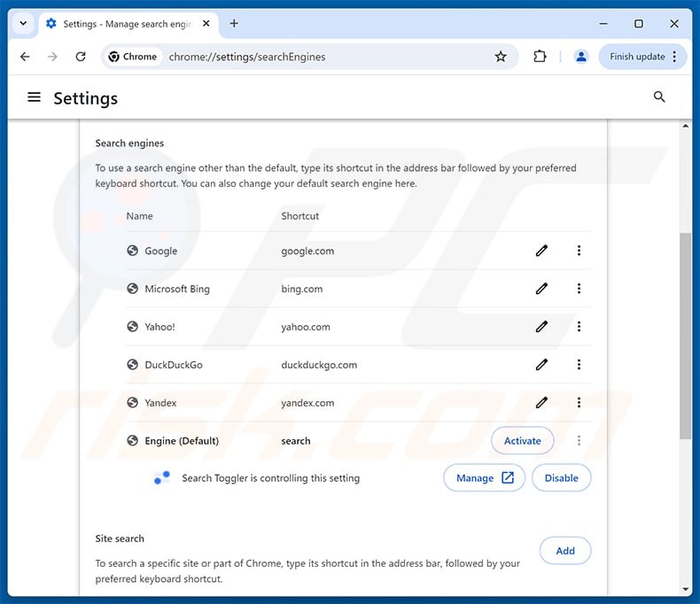The height and width of the screenshot is (604, 700).
Task: Open the Chrome three-dot menu
Action: pyautogui.click(x=674, y=57)
